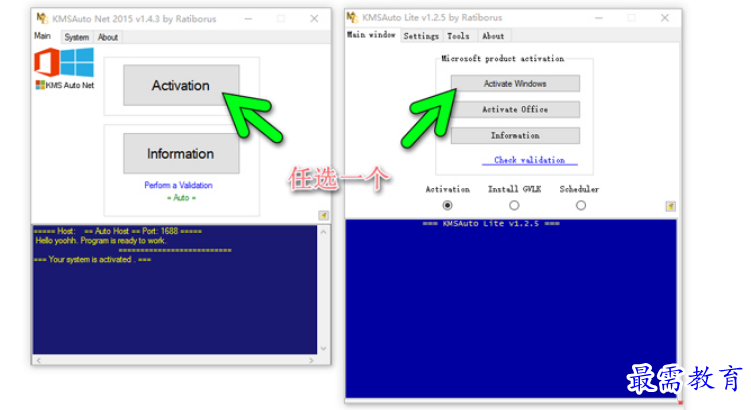Open the About tab in KMSAuto Lite
Screen dimensions: 751x410
493,36
